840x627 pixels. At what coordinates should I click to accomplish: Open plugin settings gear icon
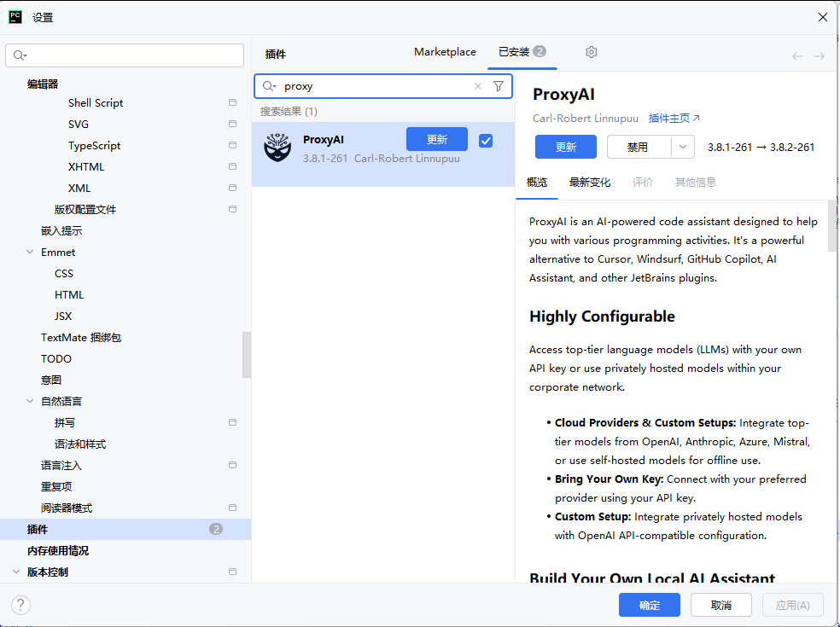[x=592, y=52]
